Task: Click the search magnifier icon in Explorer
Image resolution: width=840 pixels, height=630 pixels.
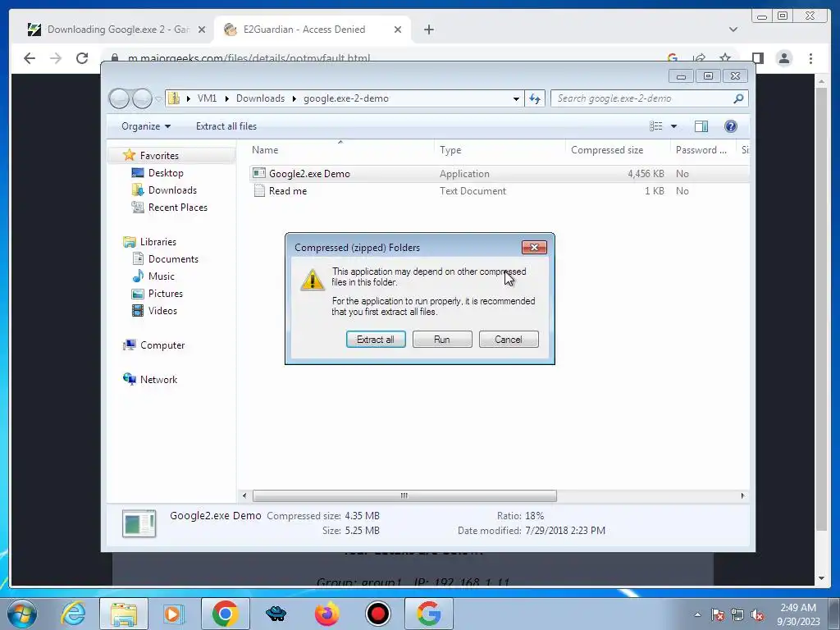Action: pyautogui.click(x=738, y=98)
